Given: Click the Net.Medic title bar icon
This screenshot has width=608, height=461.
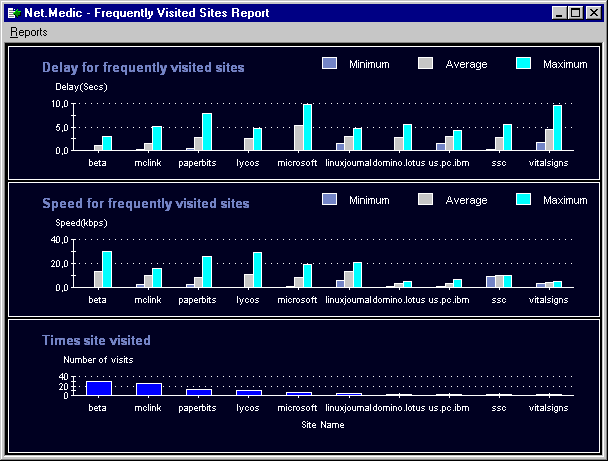Looking at the screenshot, I should 13,13.
